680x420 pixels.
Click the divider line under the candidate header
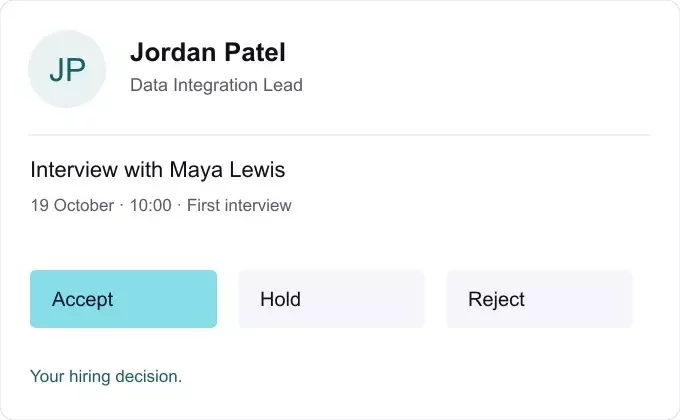(x=339, y=135)
